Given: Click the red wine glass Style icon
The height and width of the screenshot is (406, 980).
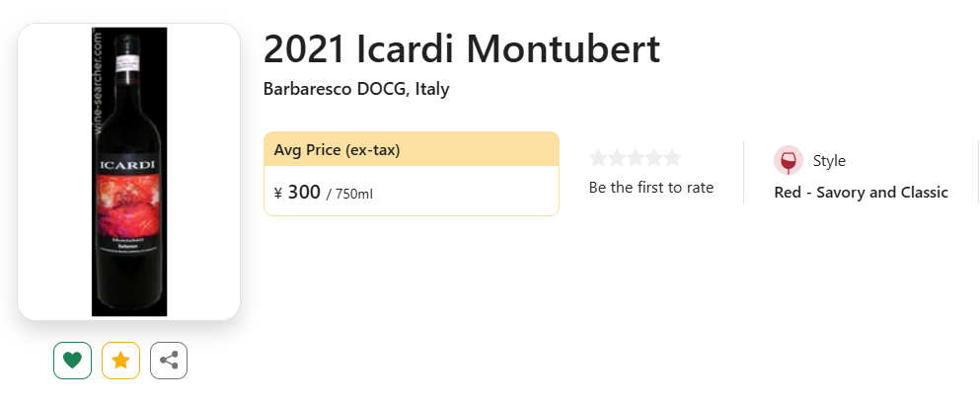Looking at the screenshot, I should click(x=789, y=161).
